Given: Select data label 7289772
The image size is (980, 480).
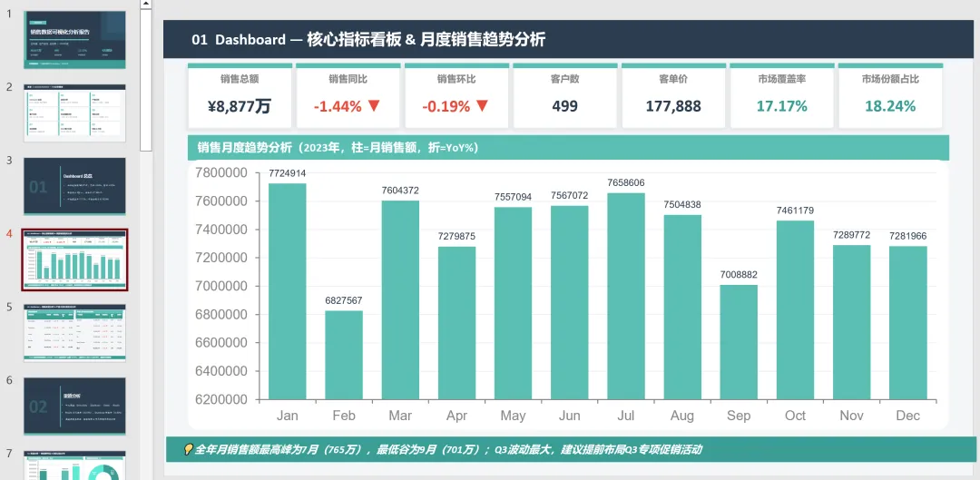Looking at the screenshot, I should click(852, 235).
